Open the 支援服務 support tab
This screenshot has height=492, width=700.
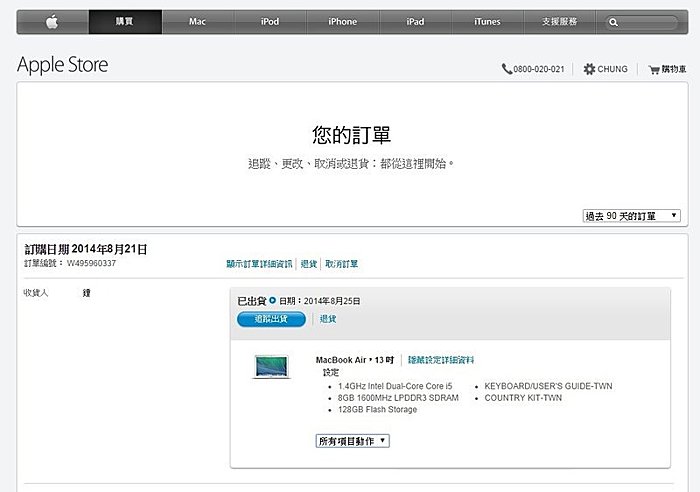[x=559, y=21]
